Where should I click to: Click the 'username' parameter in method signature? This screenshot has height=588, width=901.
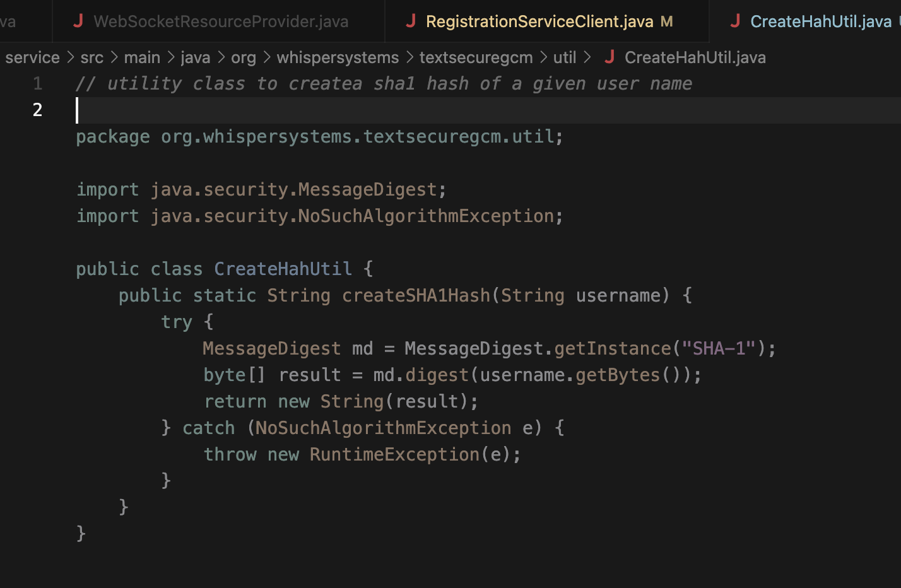pyautogui.click(x=618, y=295)
